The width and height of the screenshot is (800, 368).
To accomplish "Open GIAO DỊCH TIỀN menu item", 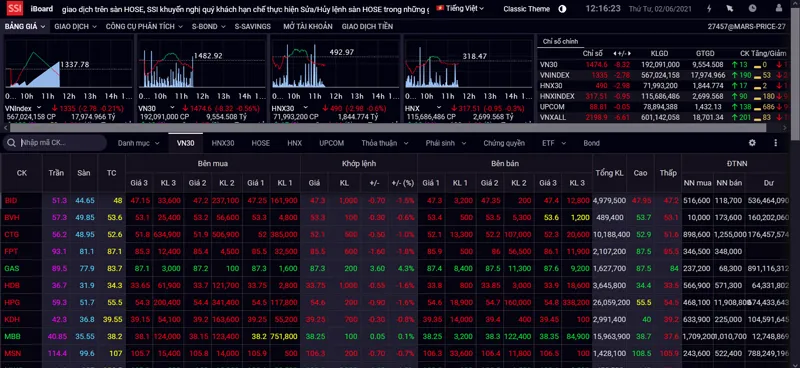I will tap(367, 27).
